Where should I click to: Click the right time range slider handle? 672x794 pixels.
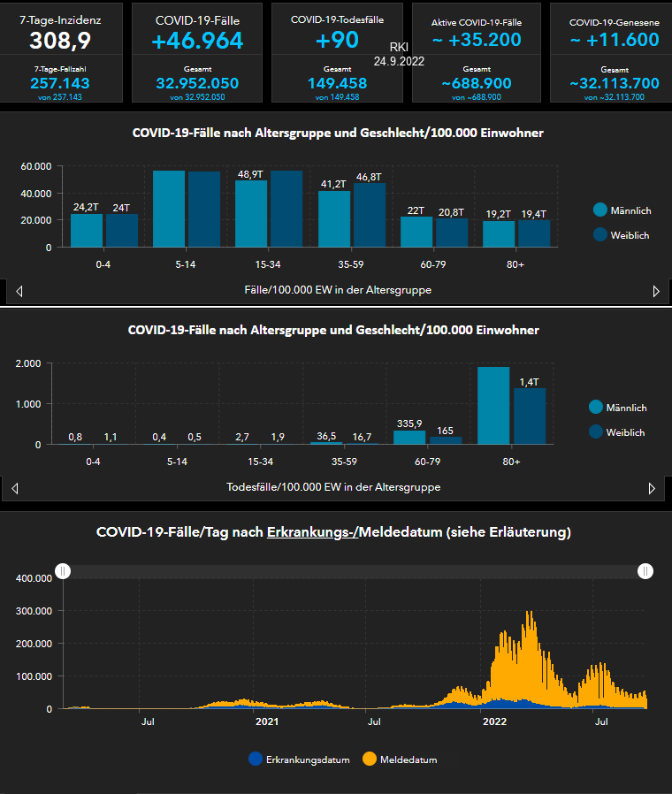(646, 571)
